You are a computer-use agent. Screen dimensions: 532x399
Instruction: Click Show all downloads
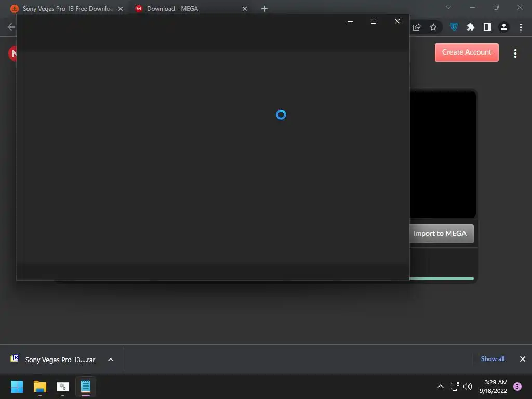tap(493, 359)
